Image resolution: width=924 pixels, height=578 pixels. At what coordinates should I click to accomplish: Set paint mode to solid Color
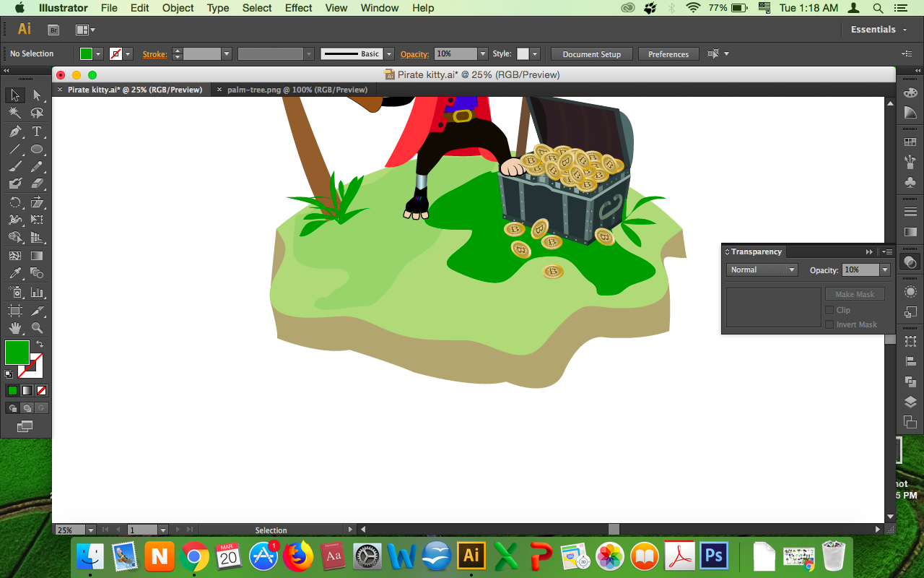point(12,390)
